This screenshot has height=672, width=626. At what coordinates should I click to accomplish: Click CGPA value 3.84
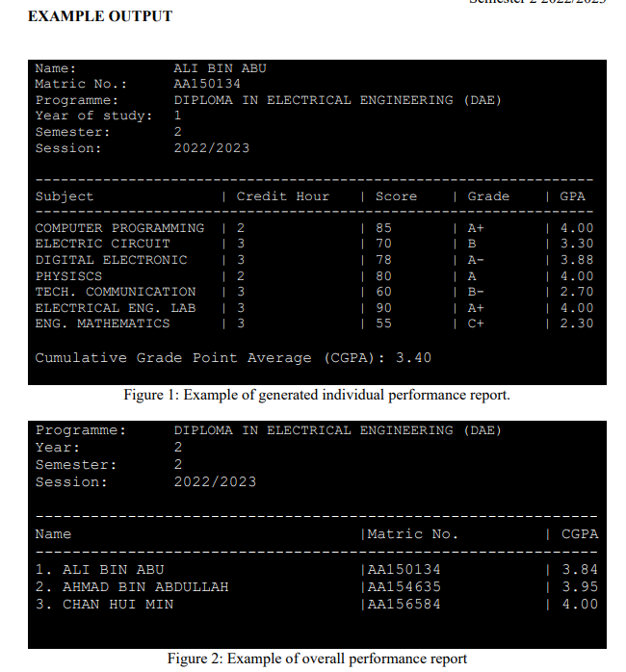580,570
